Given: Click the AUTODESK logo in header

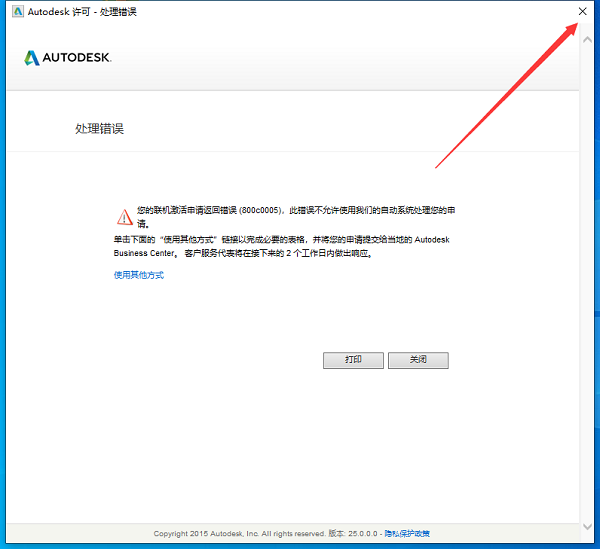Looking at the screenshot, I should [68, 58].
